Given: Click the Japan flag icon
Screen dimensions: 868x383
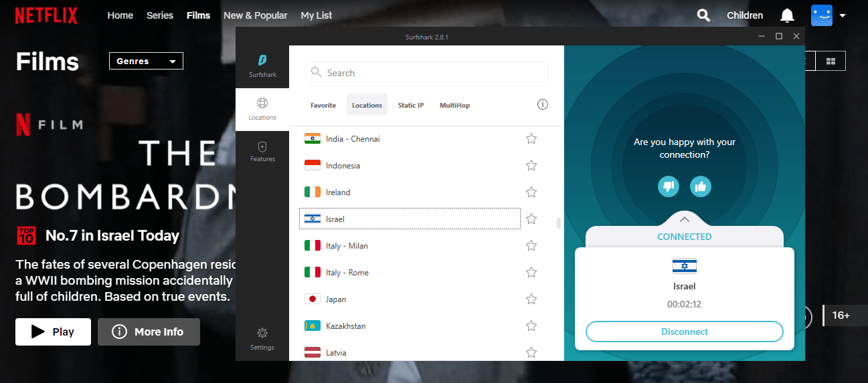Looking at the screenshot, I should 313,299.
